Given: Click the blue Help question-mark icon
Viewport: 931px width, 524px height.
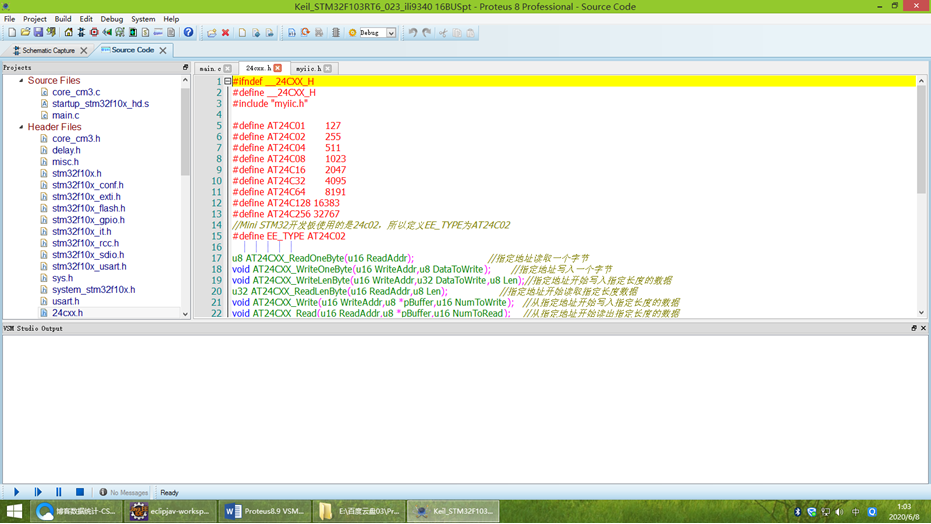Looking at the screenshot, I should click(188, 33).
